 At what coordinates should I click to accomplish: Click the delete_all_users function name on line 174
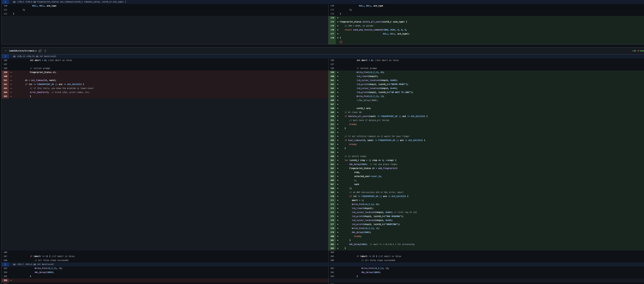tap(372, 22)
